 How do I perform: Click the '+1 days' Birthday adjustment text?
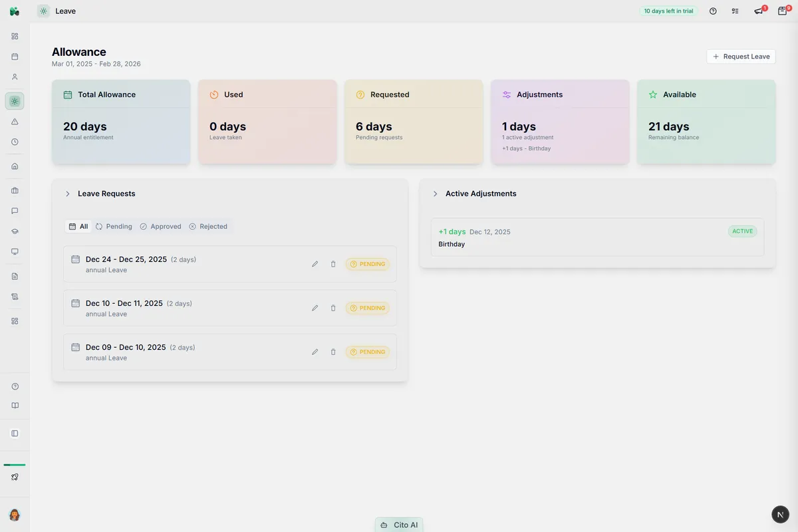coord(452,231)
